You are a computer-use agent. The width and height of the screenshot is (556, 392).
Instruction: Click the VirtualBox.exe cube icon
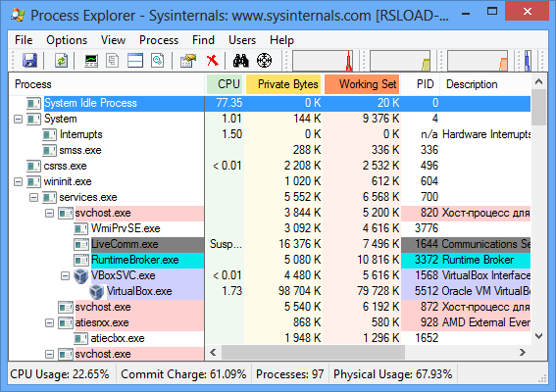point(96,291)
